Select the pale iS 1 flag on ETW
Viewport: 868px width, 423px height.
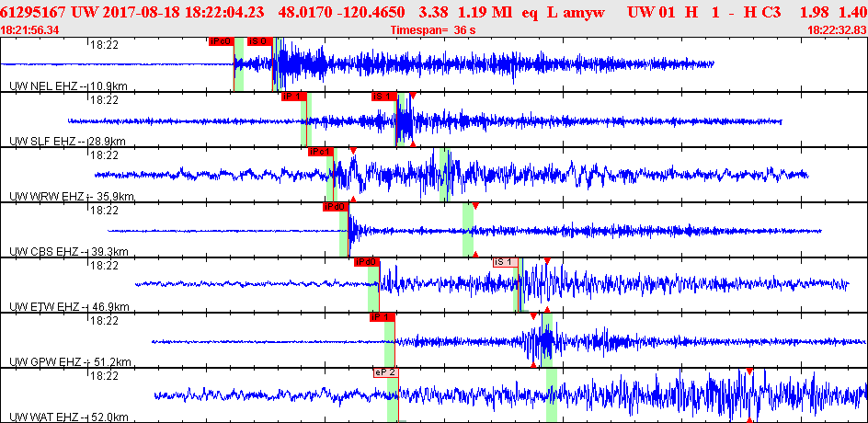click(x=504, y=262)
